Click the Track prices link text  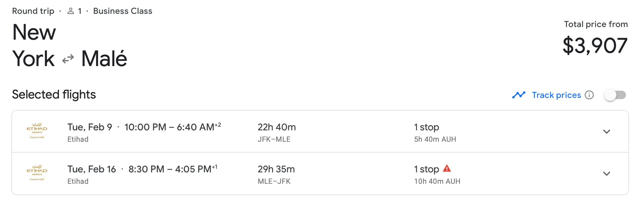pos(556,95)
